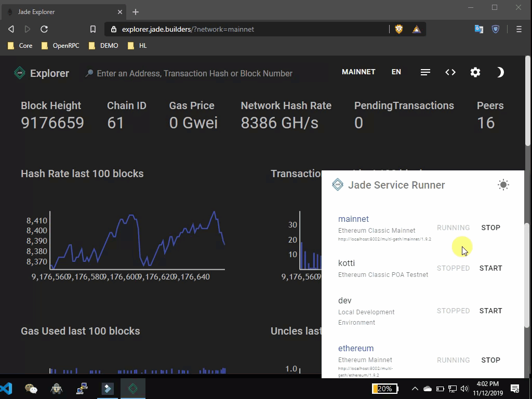Show hidden system tray icons chevron
Image resolution: width=532 pixels, height=399 pixels.
tap(415, 389)
